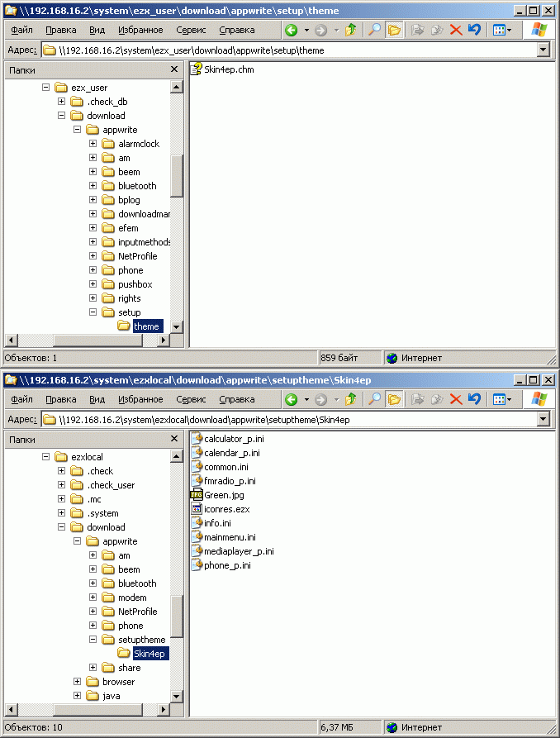This screenshot has width=560, height=738.
Task: Click Undo icon in top window toolbar
Action: [x=474, y=30]
